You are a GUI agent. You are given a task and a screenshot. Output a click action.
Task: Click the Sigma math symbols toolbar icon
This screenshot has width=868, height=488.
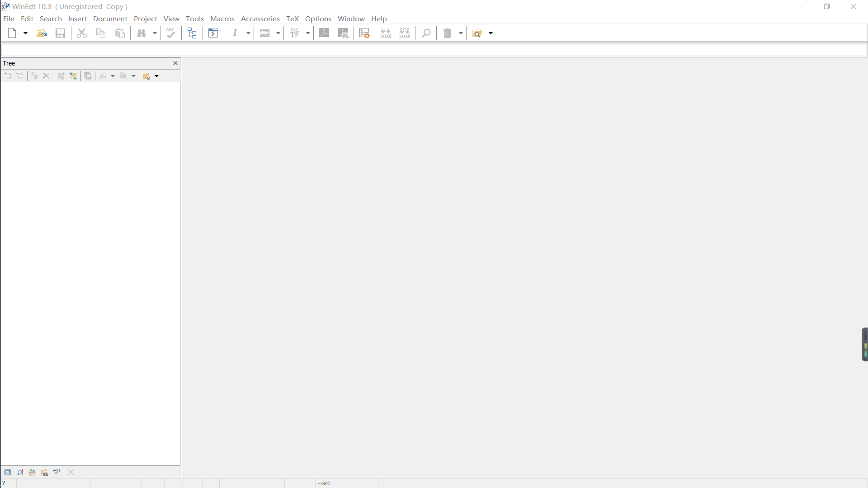point(213,33)
